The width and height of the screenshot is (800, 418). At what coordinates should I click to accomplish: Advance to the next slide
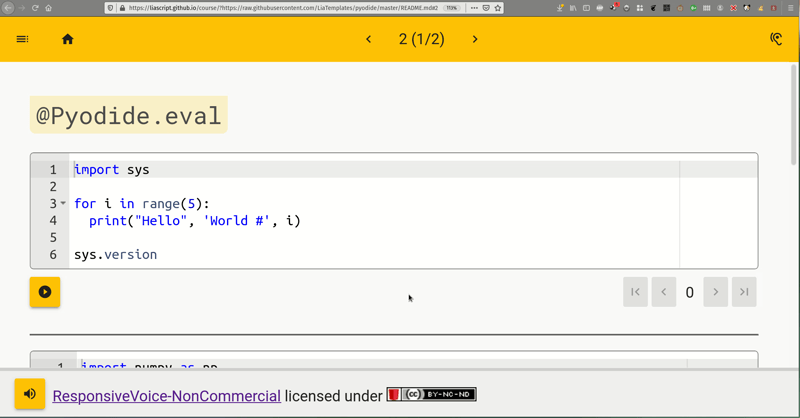tap(475, 39)
